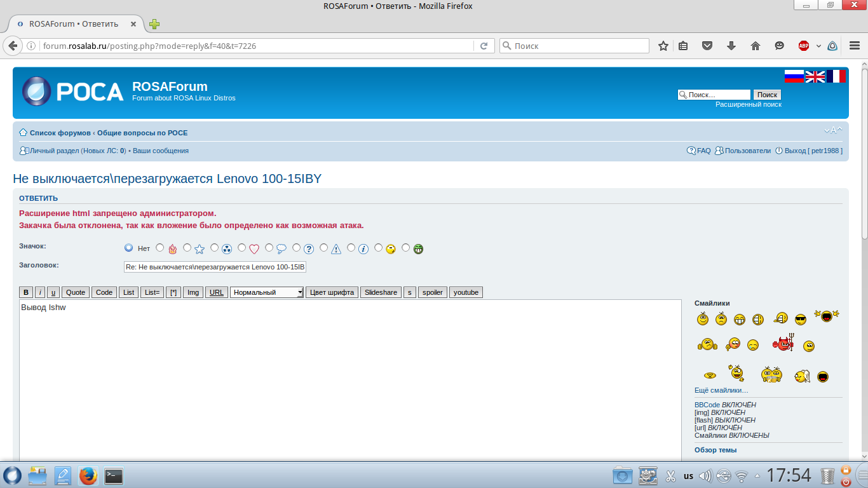This screenshot has height=488, width=868.
Task: Select the flame topic icon radio
Action: pos(159,248)
